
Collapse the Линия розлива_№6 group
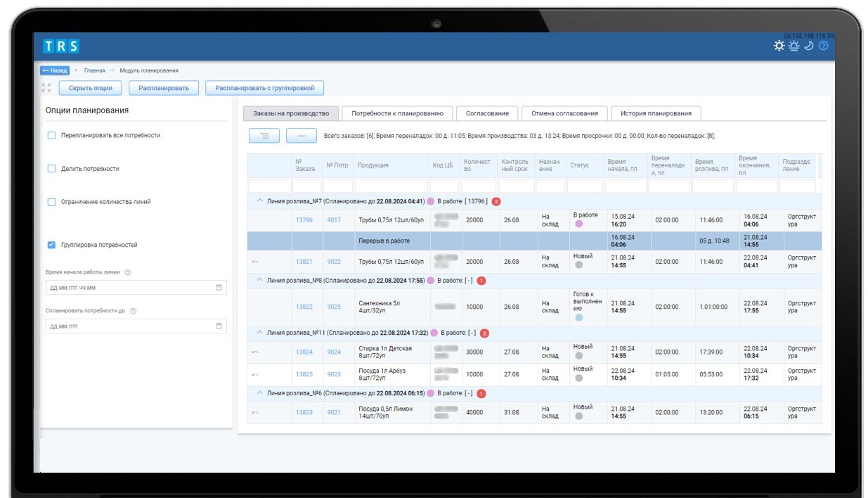(x=259, y=393)
